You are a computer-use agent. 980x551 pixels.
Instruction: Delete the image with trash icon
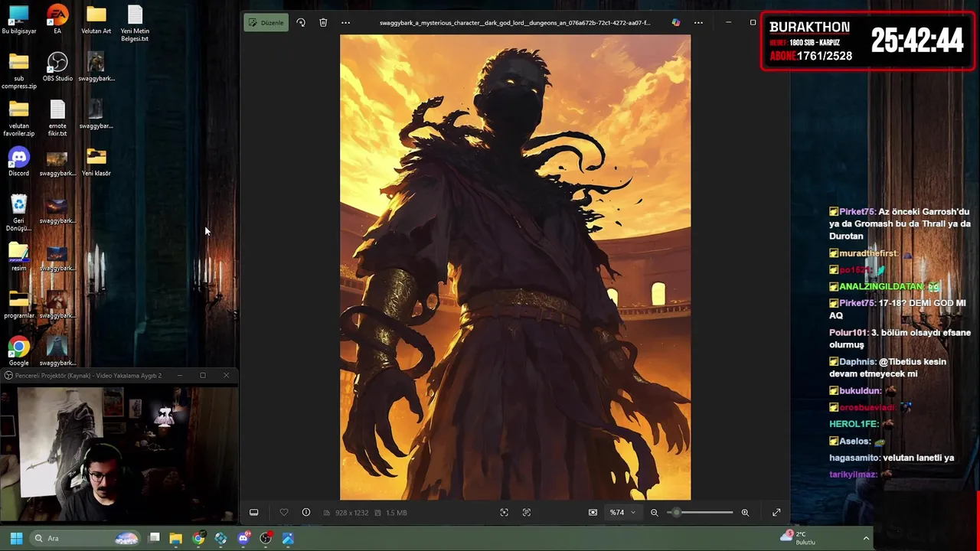[323, 23]
